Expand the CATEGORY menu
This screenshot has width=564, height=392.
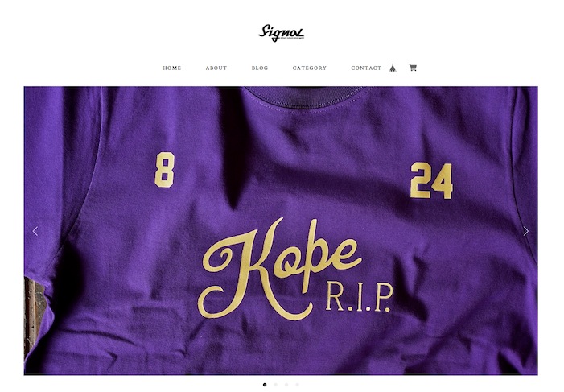tap(309, 68)
